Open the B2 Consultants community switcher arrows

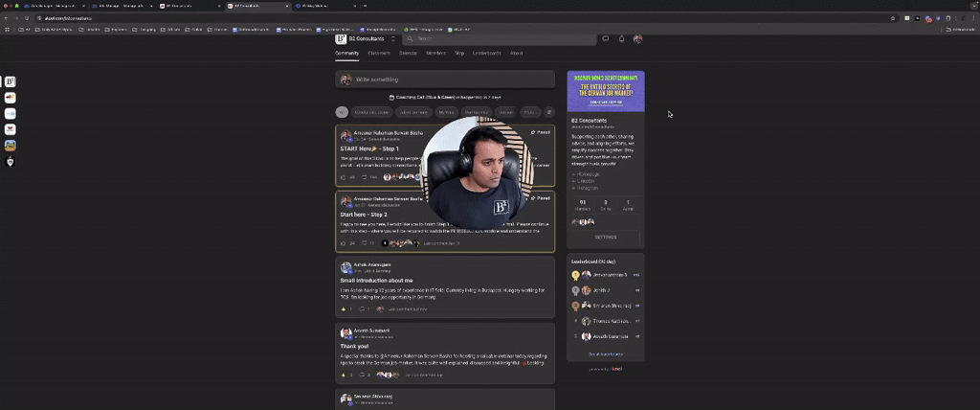pos(393,39)
